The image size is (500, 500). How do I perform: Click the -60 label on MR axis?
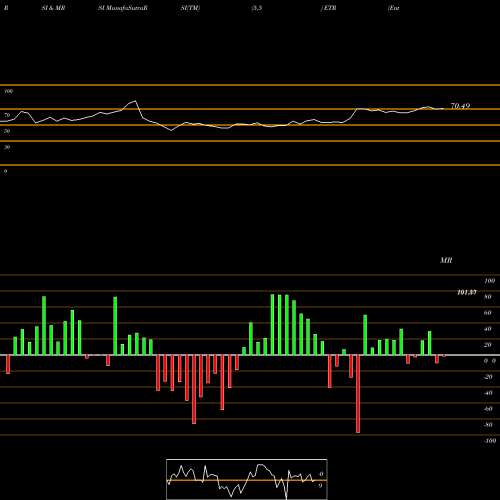[x=488, y=409]
